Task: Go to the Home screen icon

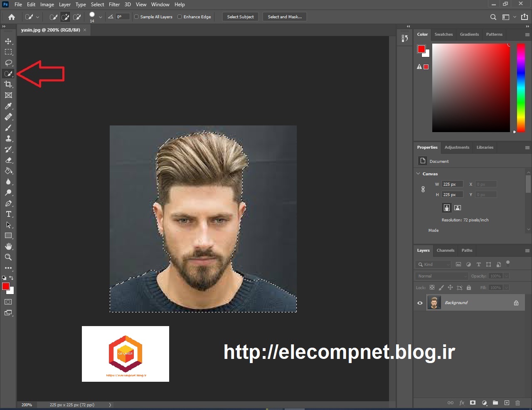Action: pos(12,17)
